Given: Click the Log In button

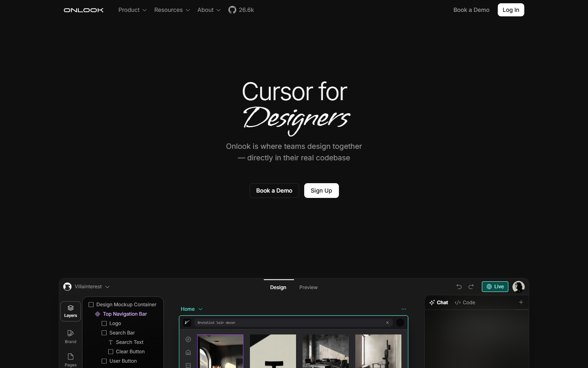Looking at the screenshot, I should [x=511, y=10].
